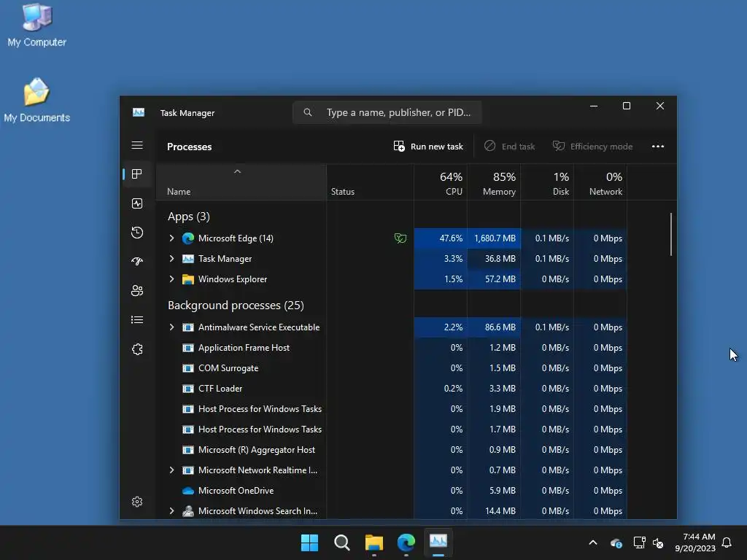Image resolution: width=747 pixels, height=560 pixels.
Task: Expand the Windows Explorer process row
Action: [171, 279]
